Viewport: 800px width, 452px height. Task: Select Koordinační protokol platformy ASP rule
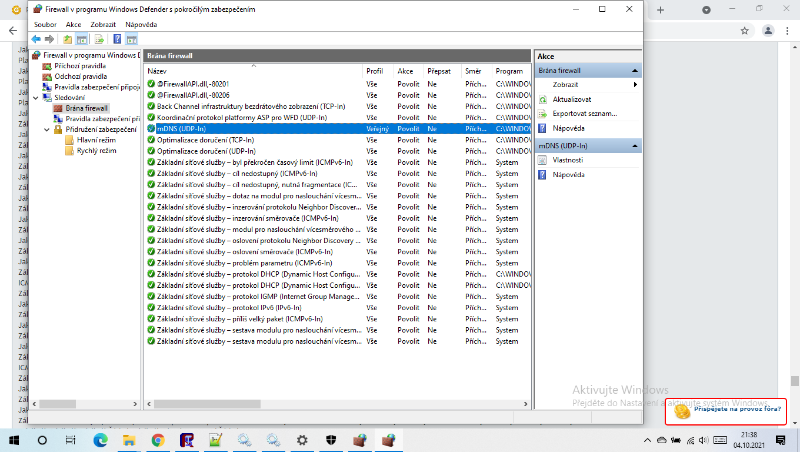[242, 118]
